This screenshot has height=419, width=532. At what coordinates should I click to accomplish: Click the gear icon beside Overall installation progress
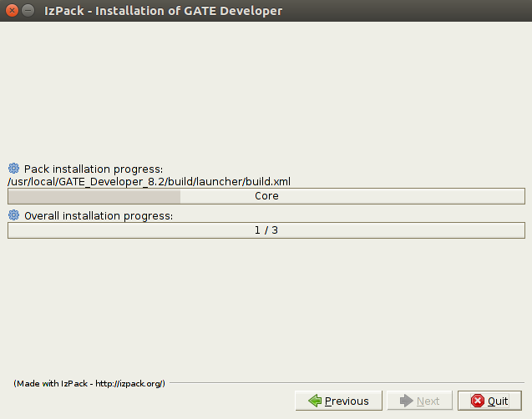(14, 215)
